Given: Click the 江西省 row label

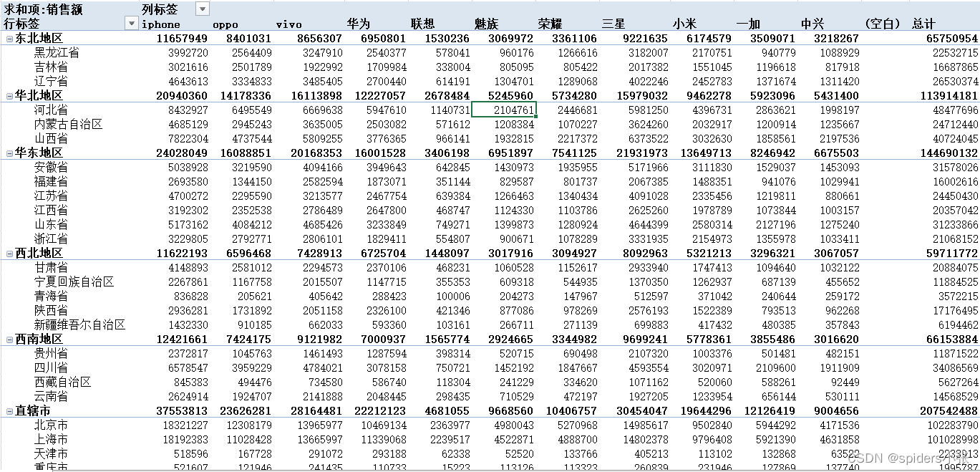Looking at the screenshot, I should (x=51, y=210).
